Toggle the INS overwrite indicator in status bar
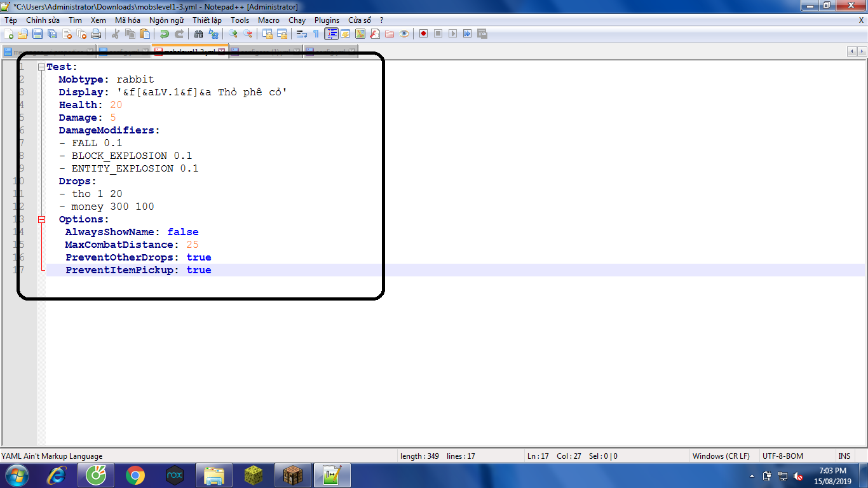 tap(844, 456)
